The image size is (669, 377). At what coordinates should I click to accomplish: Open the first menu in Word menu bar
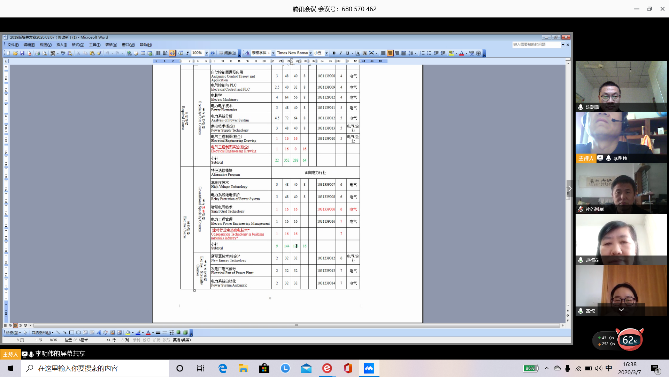(x=13, y=44)
